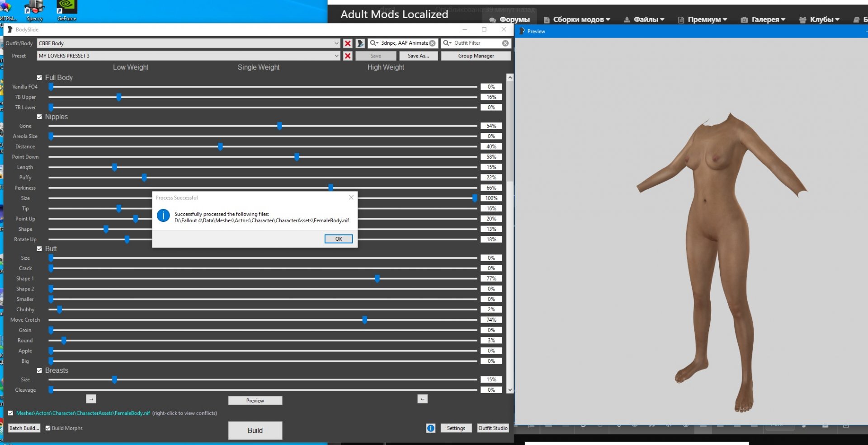Copy high weight to low with left arrow
This screenshot has height=445, width=868.
point(422,399)
